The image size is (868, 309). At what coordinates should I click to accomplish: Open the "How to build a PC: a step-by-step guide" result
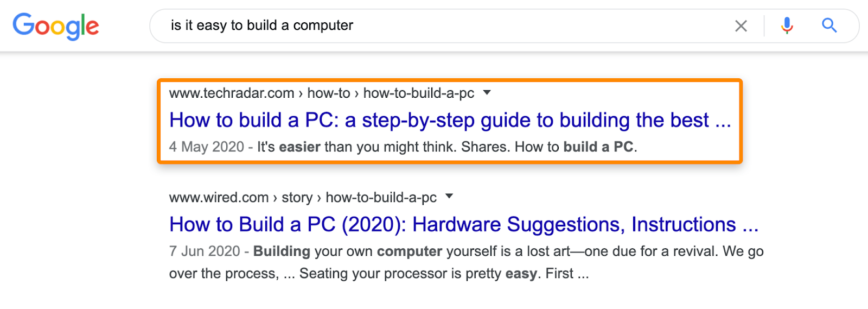point(450,120)
